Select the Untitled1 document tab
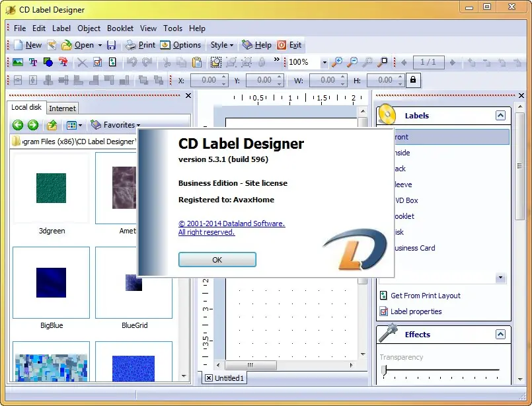Screen dimensions: 532x406 (225, 378)
